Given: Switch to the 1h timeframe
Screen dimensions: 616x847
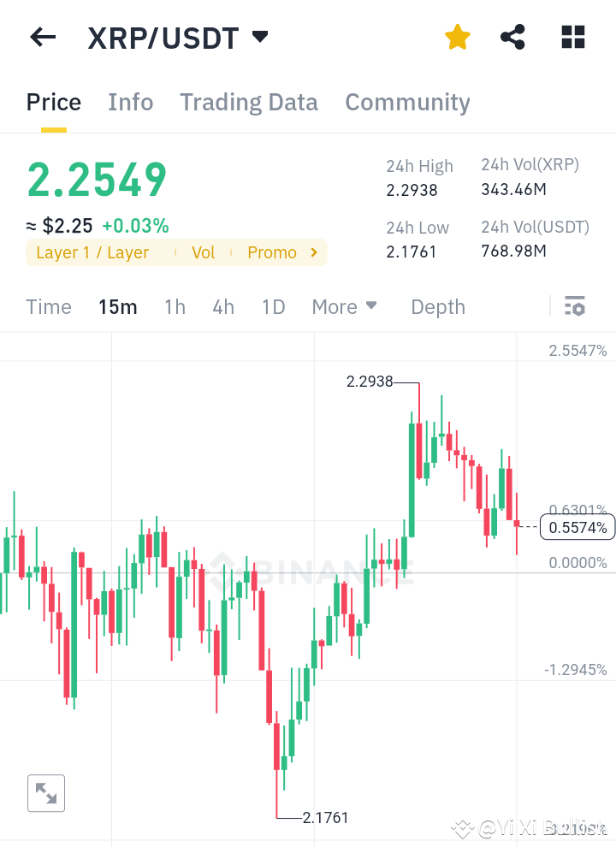Looking at the screenshot, I should pyautogui.click(x=175, y=306).
